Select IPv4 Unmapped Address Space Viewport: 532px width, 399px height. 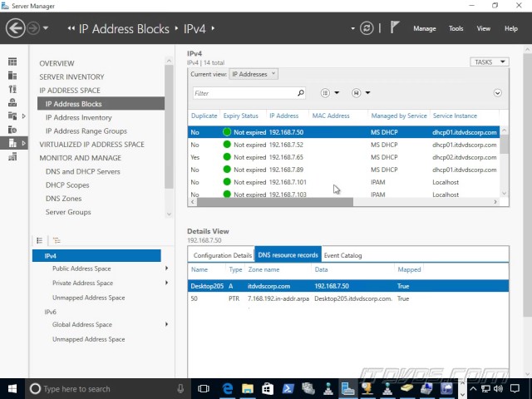click(x=89, y=298)
